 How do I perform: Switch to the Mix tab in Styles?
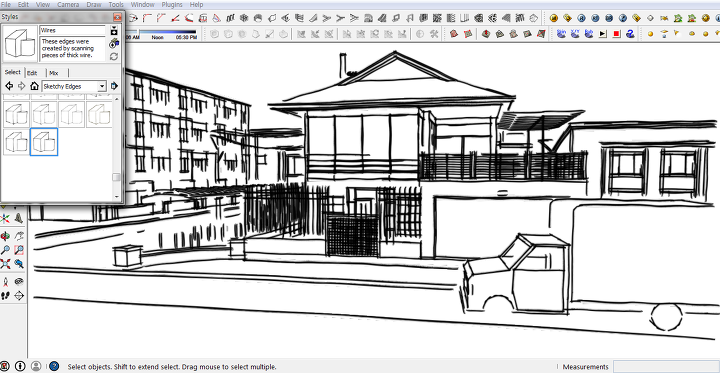click(x=54, y=73)
